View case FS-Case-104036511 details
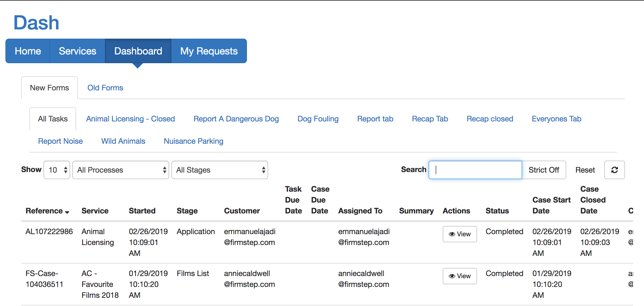Image resolution: width=644 pixels, height=306 pixels. click(x=460, y=276)
